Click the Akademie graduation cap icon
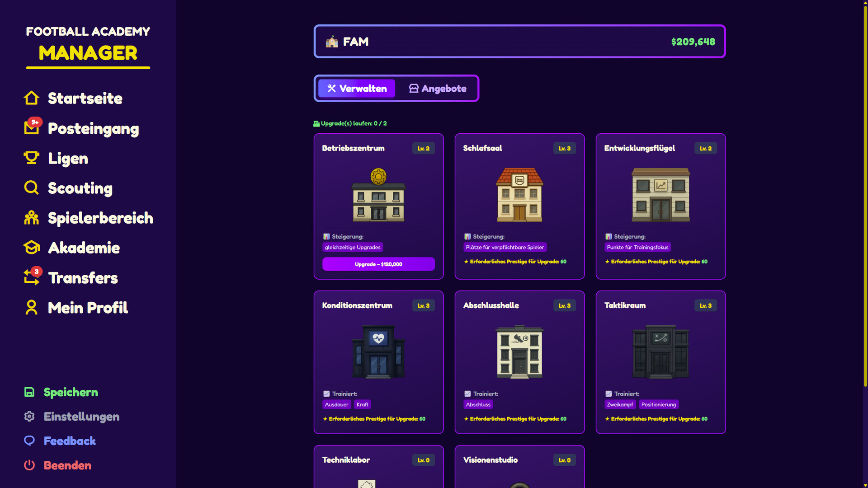868x488 pixels. (x=31, y=248)
